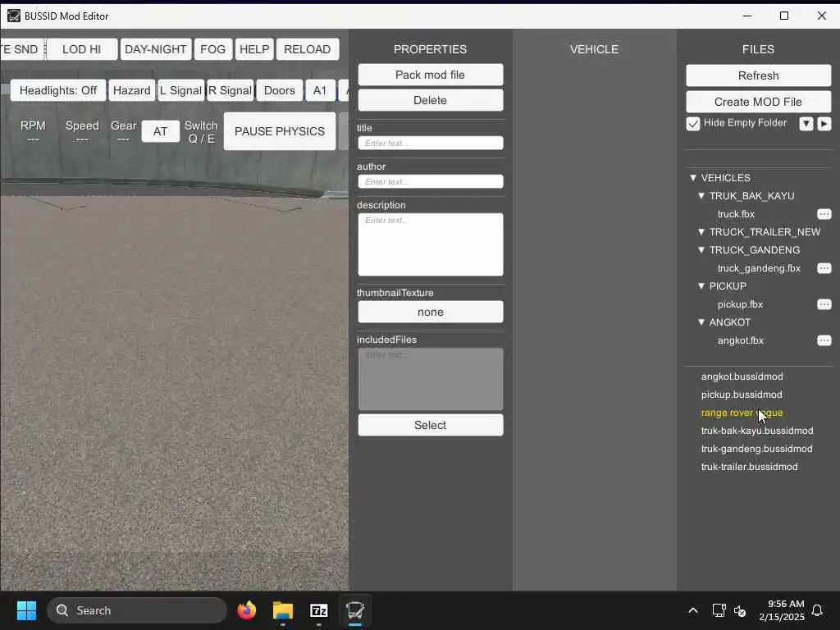Click the network tray icon
Image resolution: width=840 pixels, height=630 pixels.
coord(719,610)
